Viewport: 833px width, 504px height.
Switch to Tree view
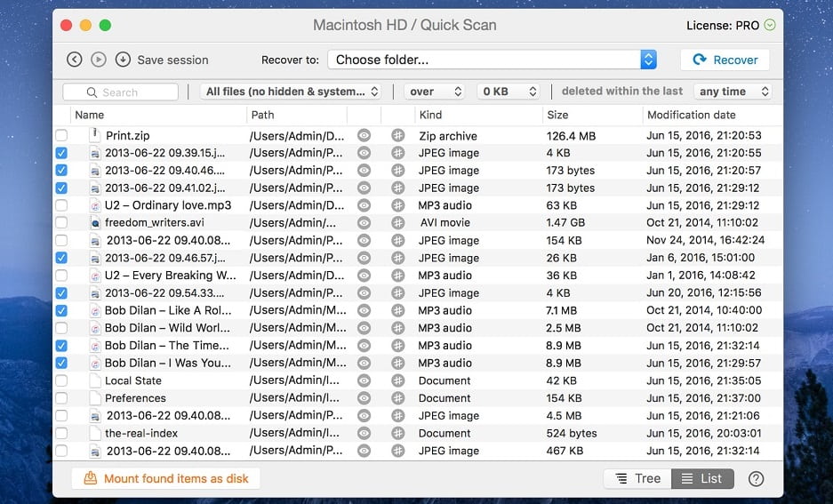click(x=637, y=478)
